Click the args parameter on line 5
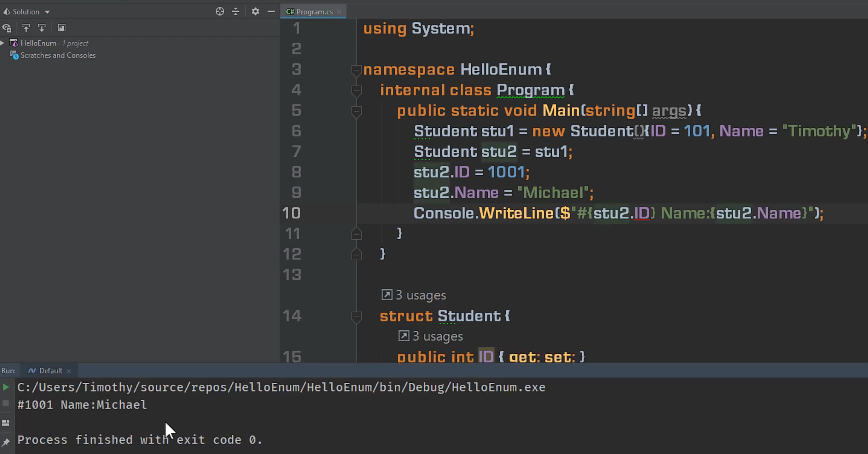Viewport: 868px width, 454px height. (669, 111)
